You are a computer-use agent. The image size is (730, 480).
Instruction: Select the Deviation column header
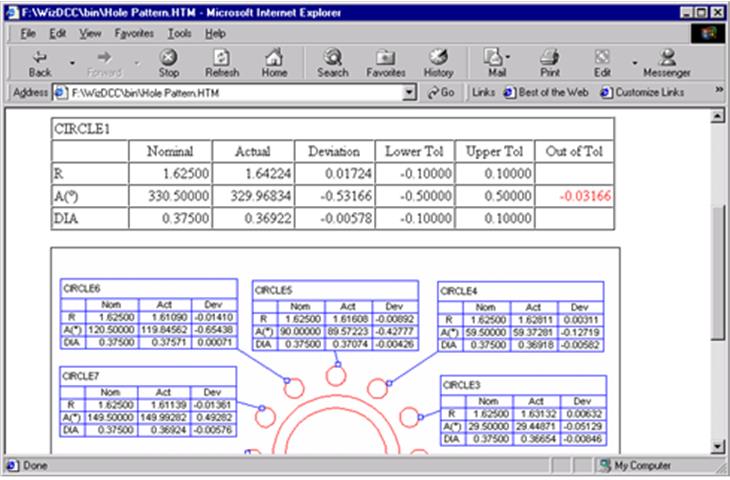(x=334, y=151)
